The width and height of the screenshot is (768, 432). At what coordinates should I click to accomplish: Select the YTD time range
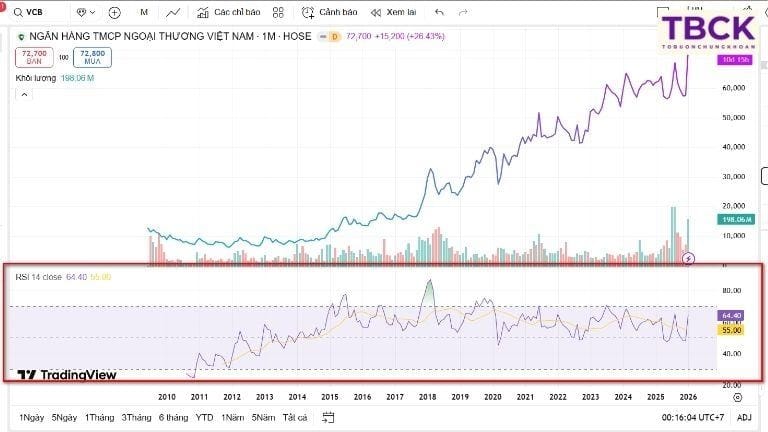click(x=204, y=417)
